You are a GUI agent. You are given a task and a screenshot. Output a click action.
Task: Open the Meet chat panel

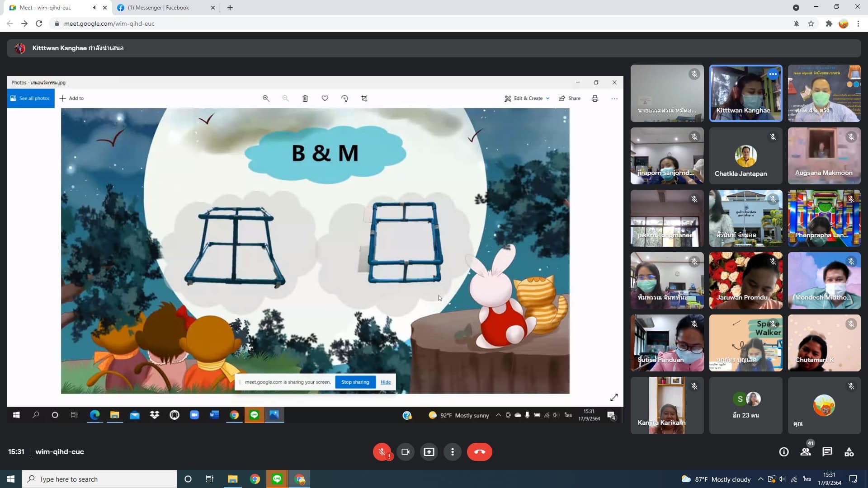(x=827, y=452)
